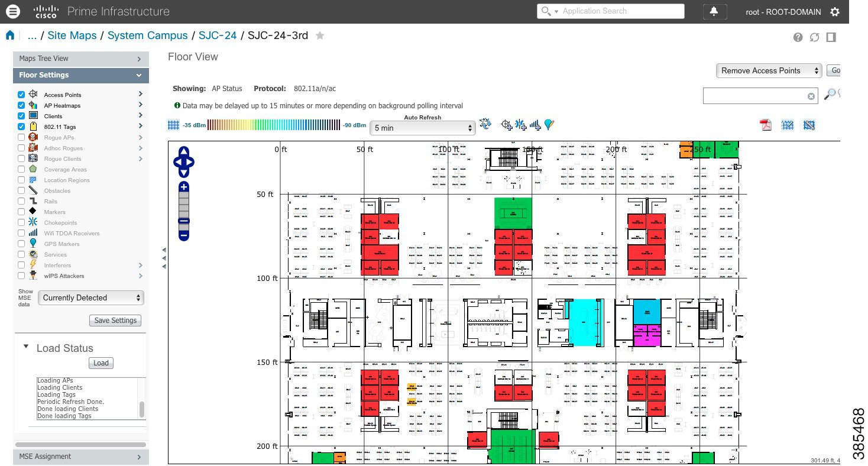The image size is (868, 466).
Task: Click the Recompute RF Prediction gears icon
Action: 485,125
